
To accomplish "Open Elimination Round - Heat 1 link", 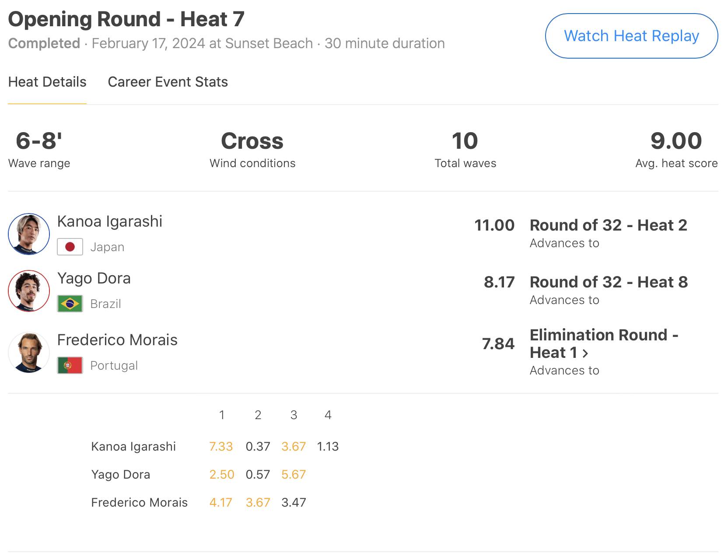I will point(604,343).
